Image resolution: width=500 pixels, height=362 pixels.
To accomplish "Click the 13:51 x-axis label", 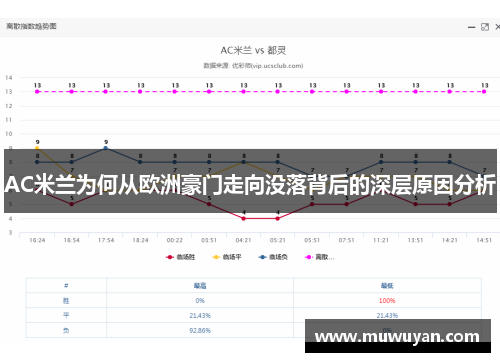I will [416, 240].
